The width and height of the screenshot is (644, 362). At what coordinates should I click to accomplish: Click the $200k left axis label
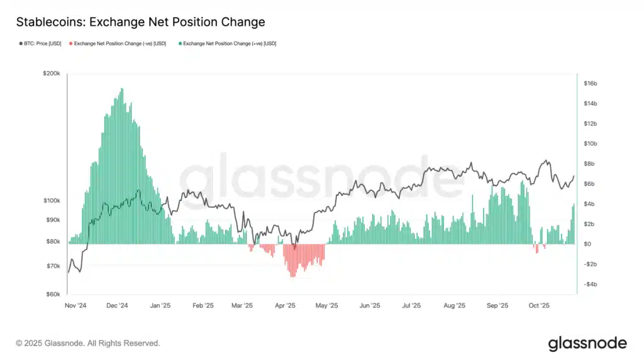click(x=51, y=74)
